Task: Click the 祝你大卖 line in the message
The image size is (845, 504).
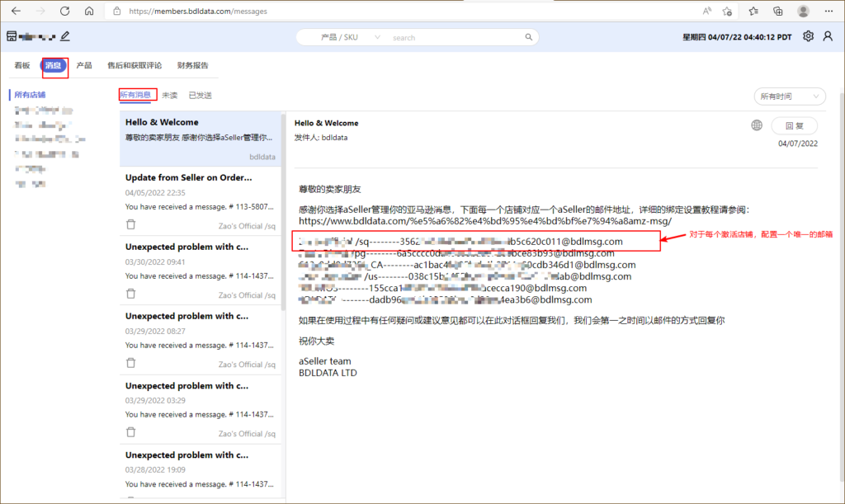Action: click(x=316, y=341)
